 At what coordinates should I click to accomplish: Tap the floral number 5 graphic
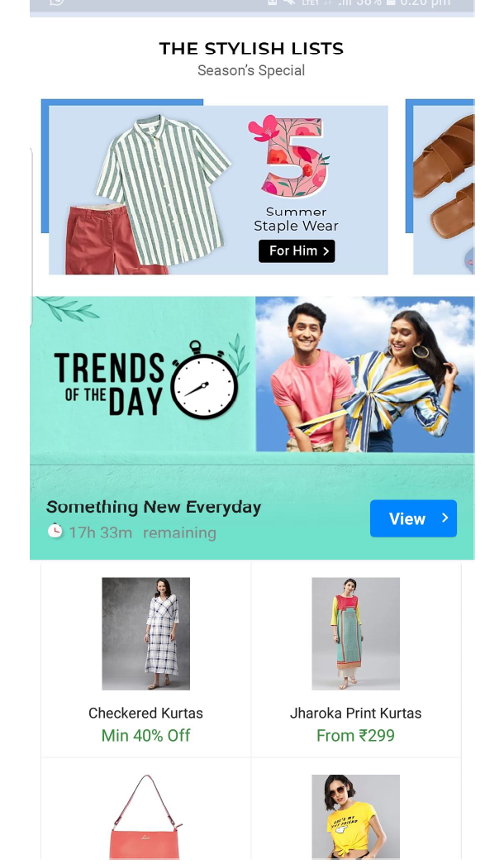click(290, 156)
